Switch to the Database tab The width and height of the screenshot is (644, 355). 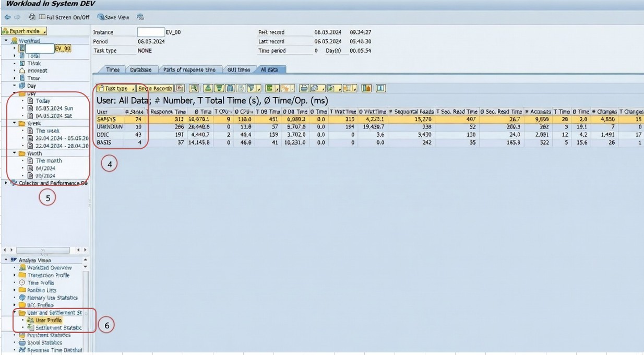point(140,69)
